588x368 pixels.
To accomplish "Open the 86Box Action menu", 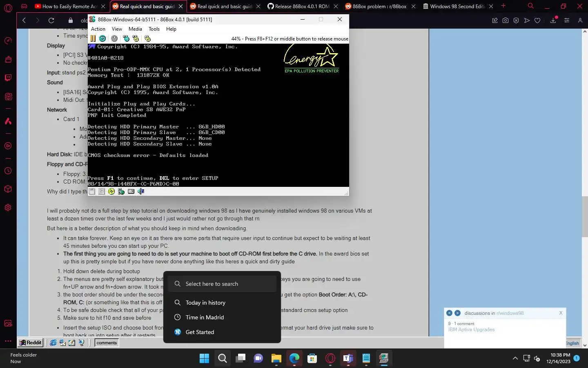I will click(x=98, y=29).
